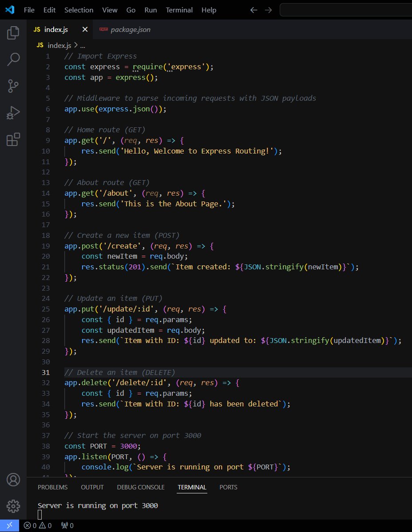Click line number 19 in the gutter

tap(46, 246)
